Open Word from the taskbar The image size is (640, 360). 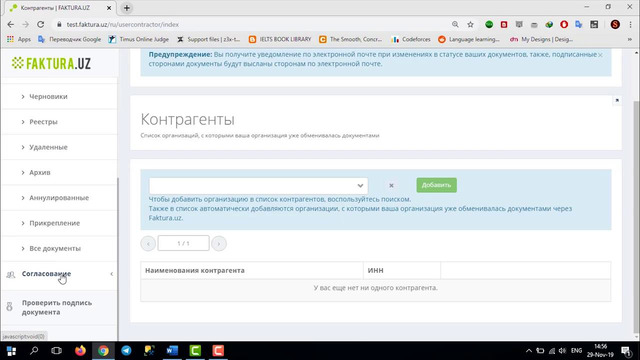coord(172,351)
